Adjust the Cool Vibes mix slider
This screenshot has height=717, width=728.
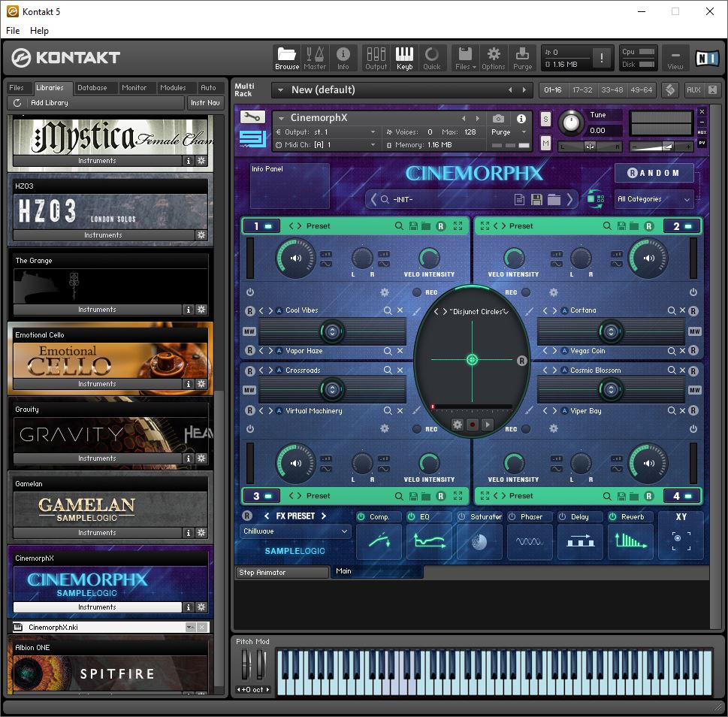[332, 331]
